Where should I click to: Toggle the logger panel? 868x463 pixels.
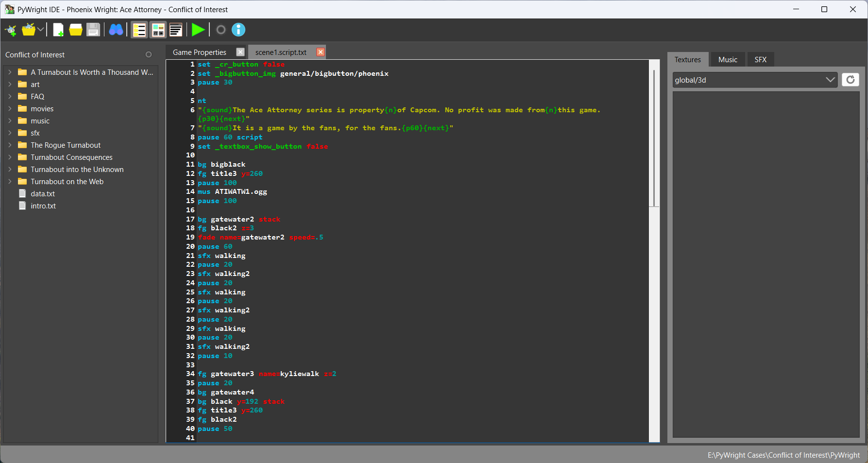(x=176, y=30)
